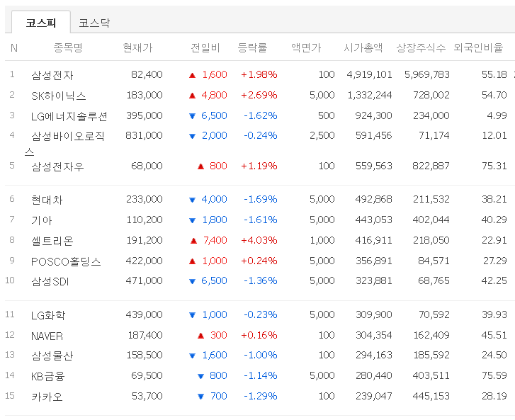Click the down arrow in 기아 row
This screenshot has width=515, height=420.
[x=193, y=220]
